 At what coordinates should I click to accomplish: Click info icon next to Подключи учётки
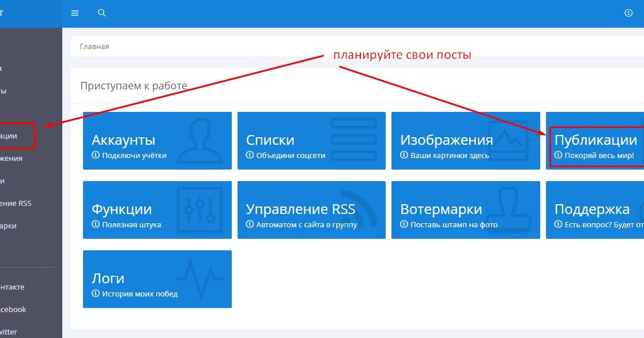pos(95,155)
